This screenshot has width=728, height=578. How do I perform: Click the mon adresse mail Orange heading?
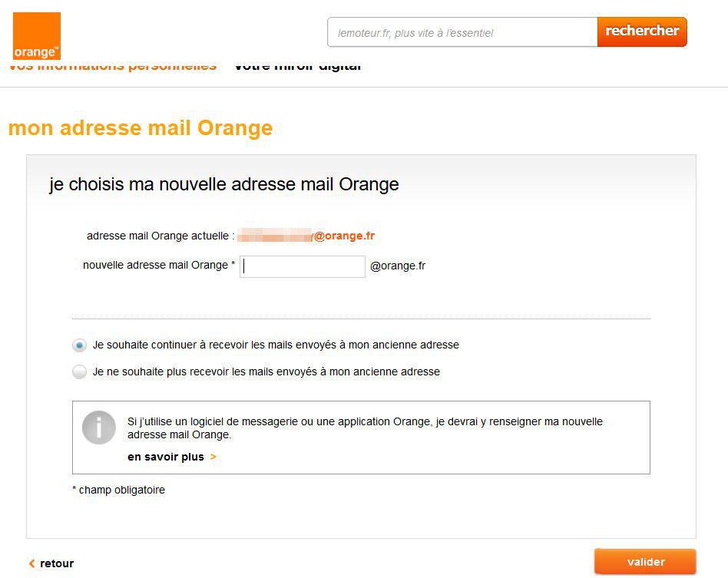[141, 127]
